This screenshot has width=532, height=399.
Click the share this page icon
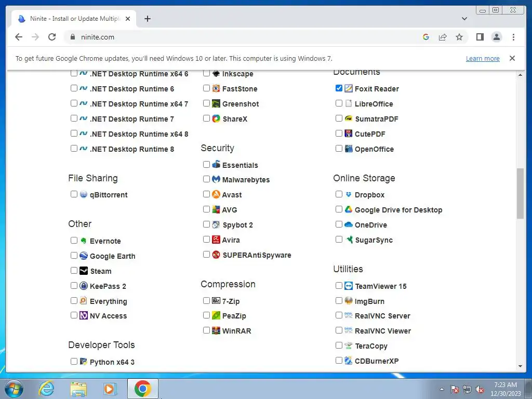click(x=443, y=37)
